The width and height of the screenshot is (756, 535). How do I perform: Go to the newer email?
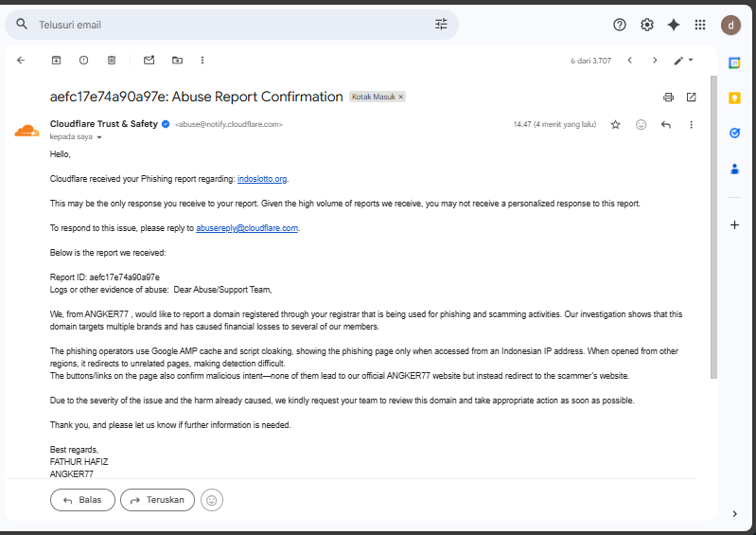tap(629, 61)
